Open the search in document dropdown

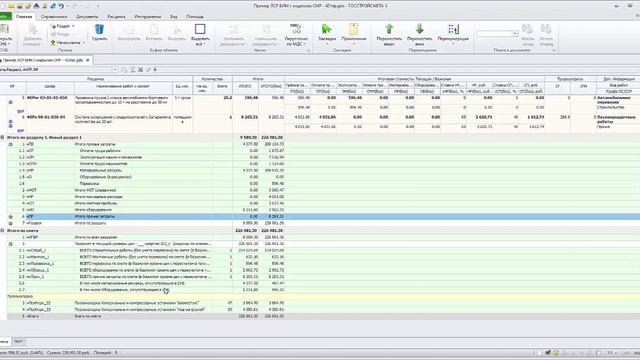[515, 33]
